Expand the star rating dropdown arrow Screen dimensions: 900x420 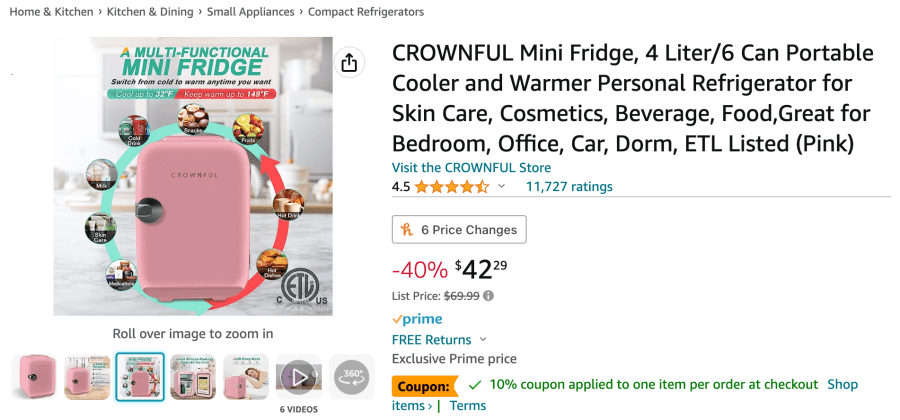tap(502, 187)
